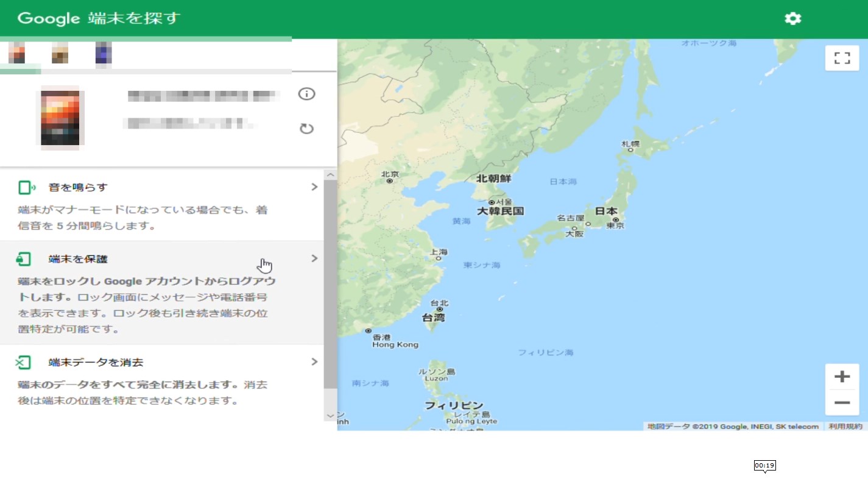
Task: Click the 北朝鮮 label on the map
Action: 494,179
